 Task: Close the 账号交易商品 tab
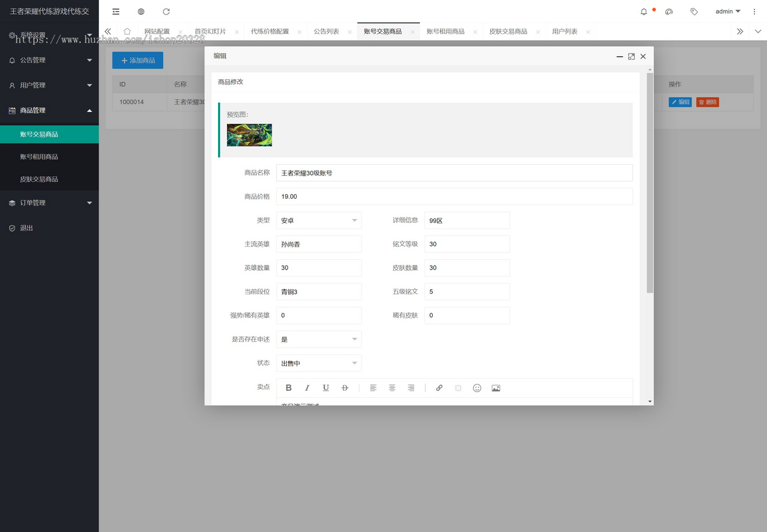click(412, 32)
